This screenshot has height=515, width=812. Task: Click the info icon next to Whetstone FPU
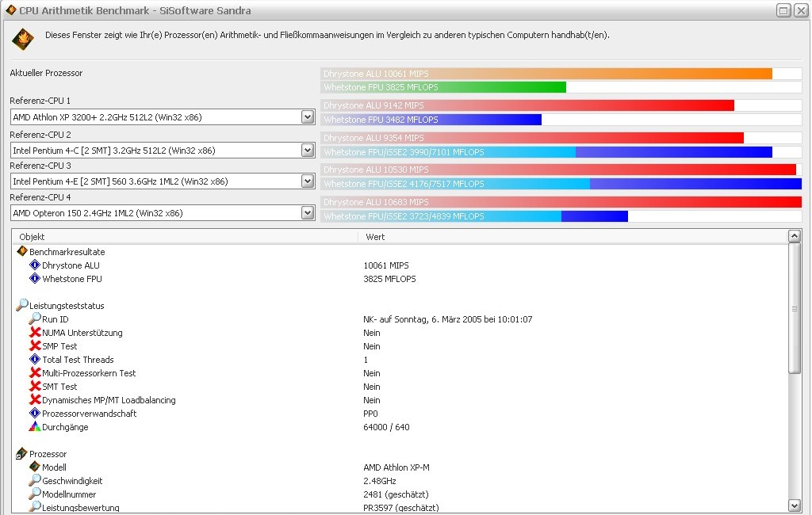tap(35, 278)
